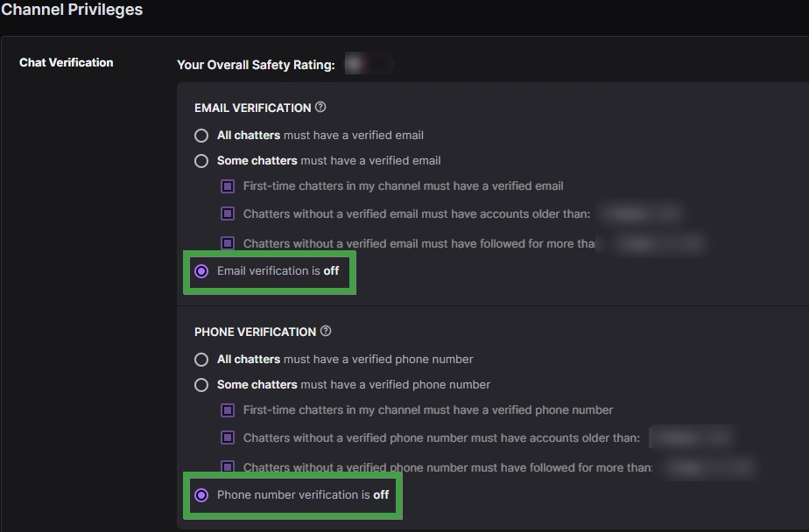Open the phone follow duration dropdown
809x532 pixels.
710,467
